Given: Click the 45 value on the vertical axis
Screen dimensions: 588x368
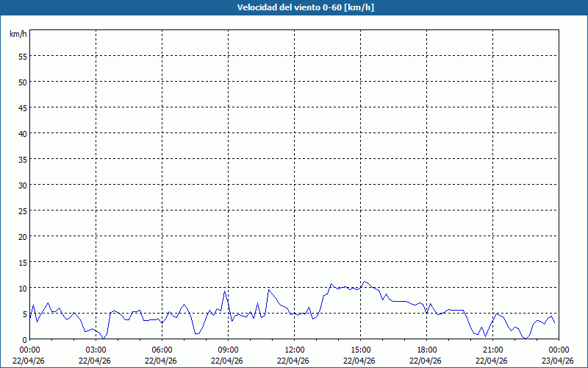Looking at the screenshot, I should tap(22, 107).
